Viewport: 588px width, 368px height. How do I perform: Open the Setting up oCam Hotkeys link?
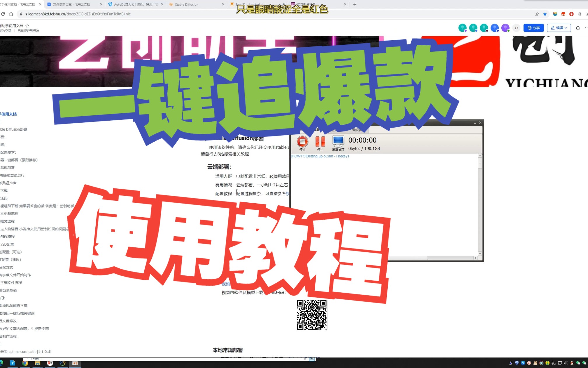pyautogui.click(x=320, y=156)
